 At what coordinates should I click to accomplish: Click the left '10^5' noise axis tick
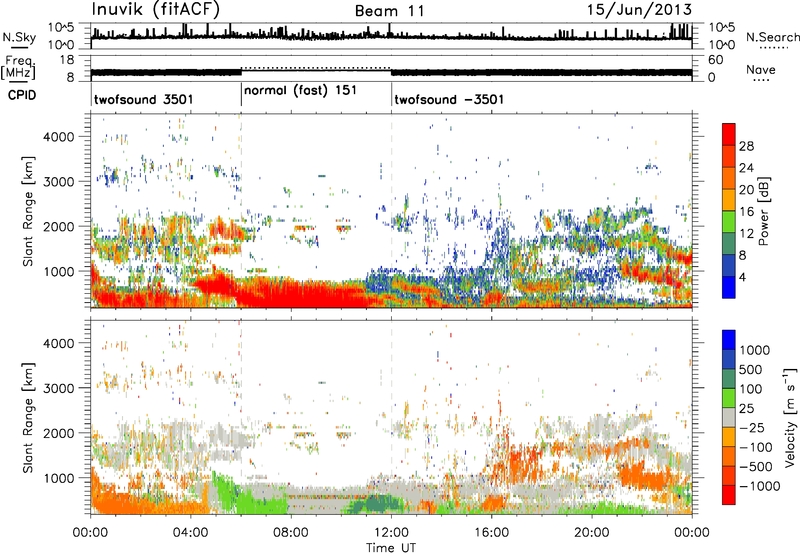coord(61,27)
